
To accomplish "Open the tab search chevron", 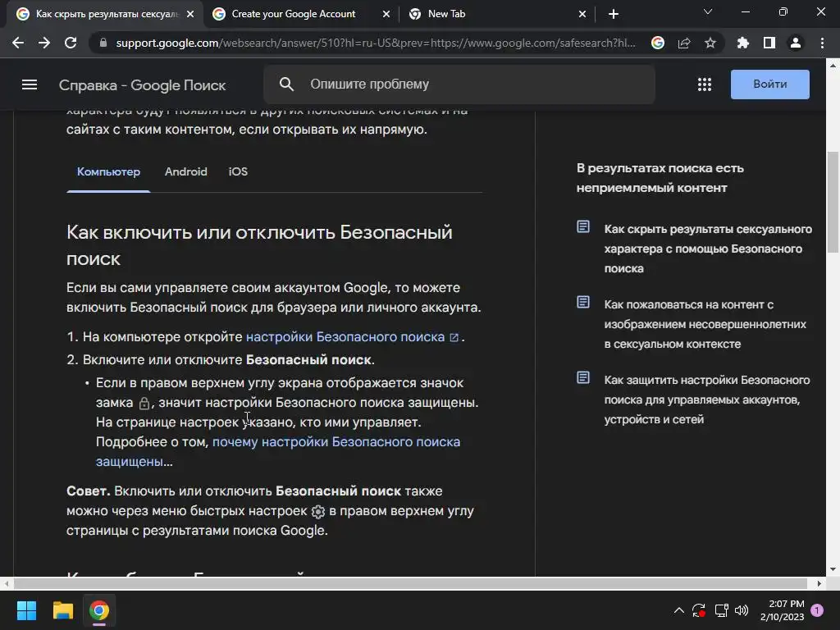I will [708, 11].
